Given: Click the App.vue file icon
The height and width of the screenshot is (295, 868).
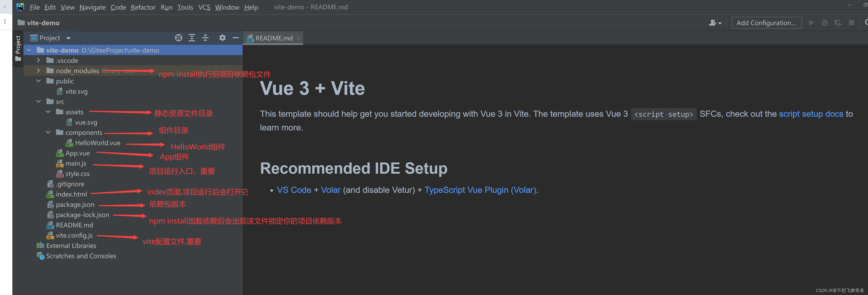Looking at the screenshot, I should 60,153.
